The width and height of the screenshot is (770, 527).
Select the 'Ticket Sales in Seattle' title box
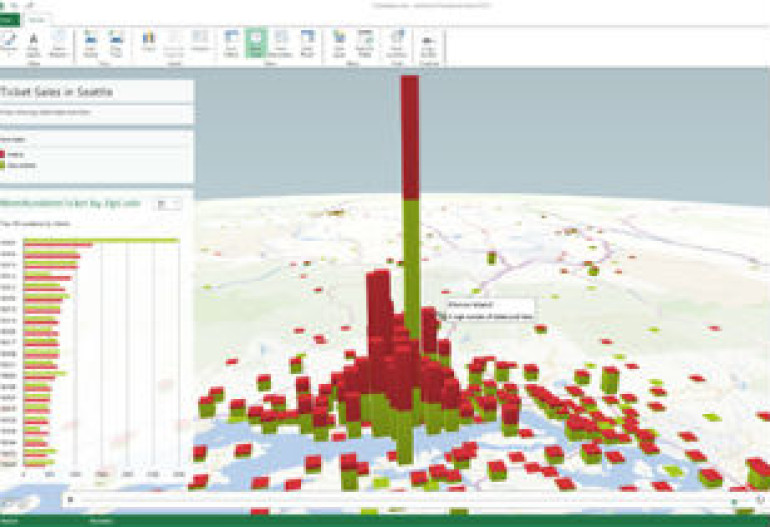(x=96, y=92)
